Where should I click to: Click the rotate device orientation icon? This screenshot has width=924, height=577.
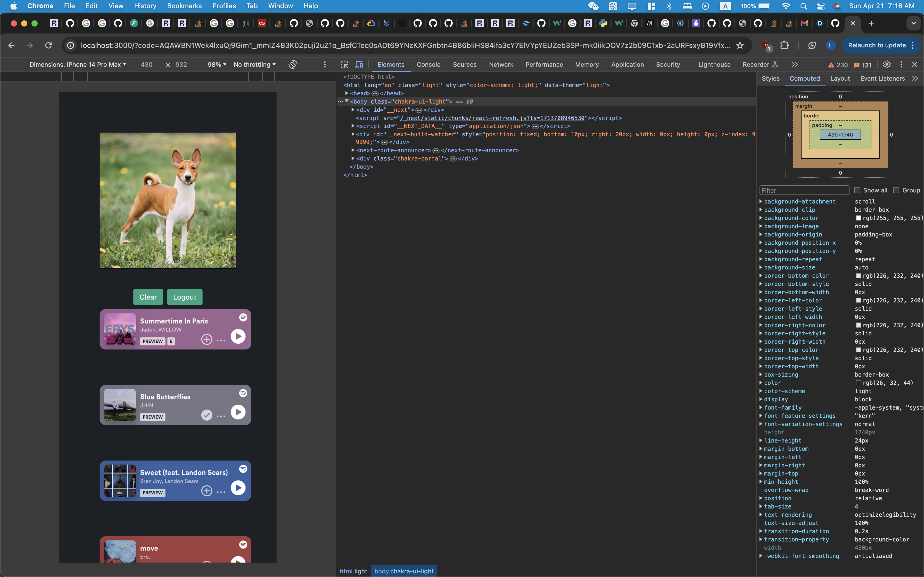(x=293, y=64)
